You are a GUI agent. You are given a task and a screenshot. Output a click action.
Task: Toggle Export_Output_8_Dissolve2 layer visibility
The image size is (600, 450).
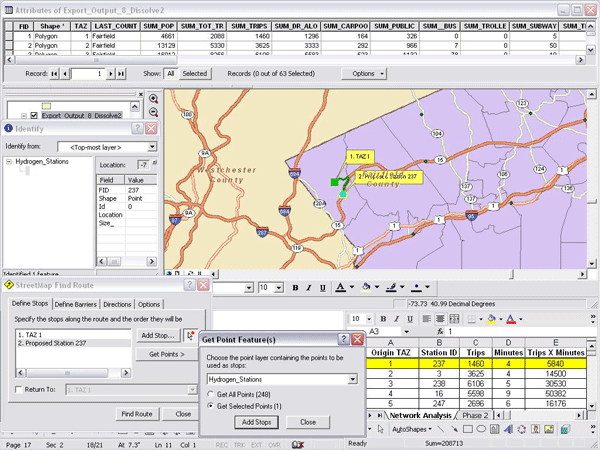click(x=34, y=115)
